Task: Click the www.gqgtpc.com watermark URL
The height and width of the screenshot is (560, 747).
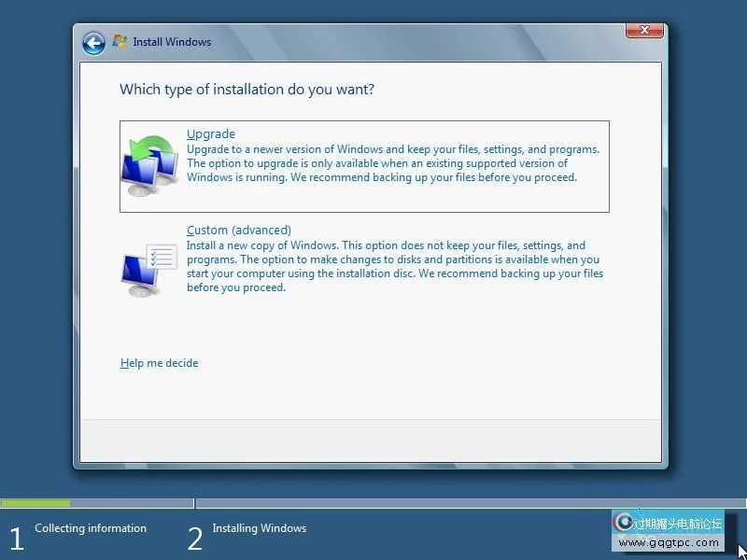Action: 669,543
